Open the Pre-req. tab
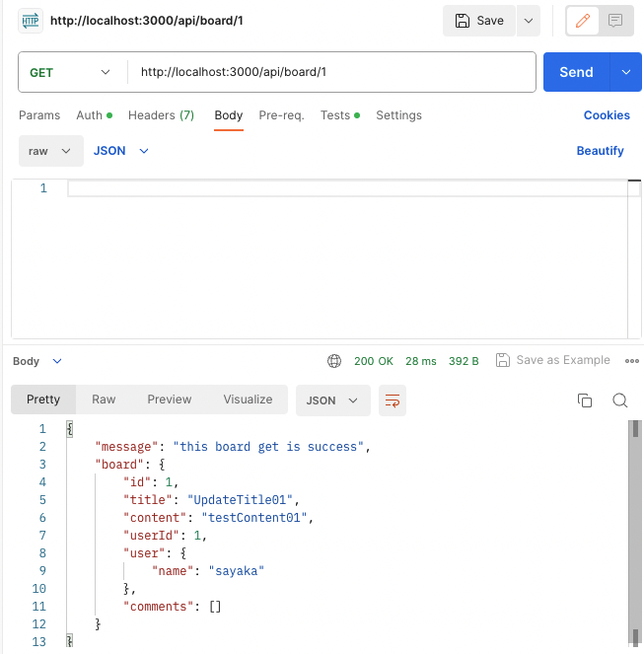Image resolution: width=644 pixels, height=654 pixels. (281, 115)
